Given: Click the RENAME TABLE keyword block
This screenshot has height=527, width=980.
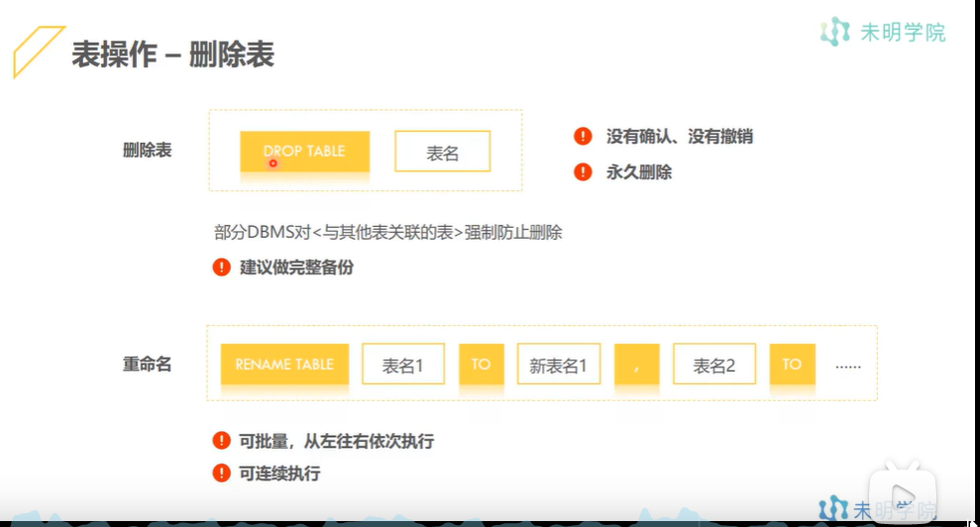Looking at the screenshot, I should 284,364.
